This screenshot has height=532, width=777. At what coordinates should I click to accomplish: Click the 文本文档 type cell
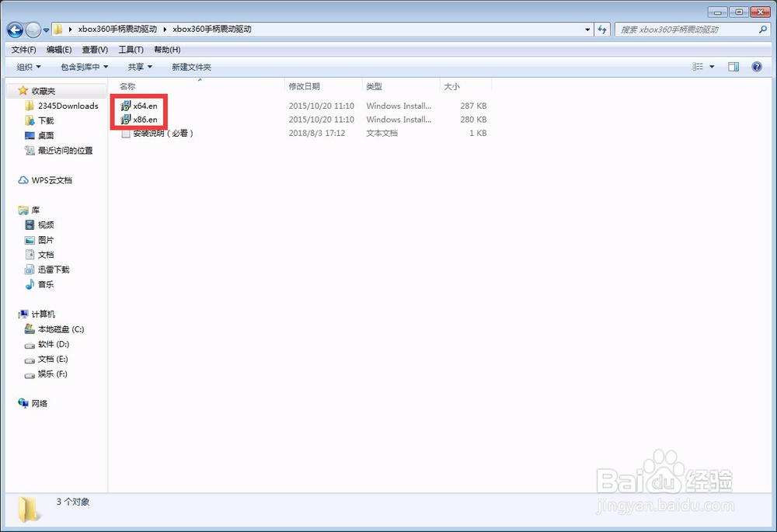coord(382,134)
